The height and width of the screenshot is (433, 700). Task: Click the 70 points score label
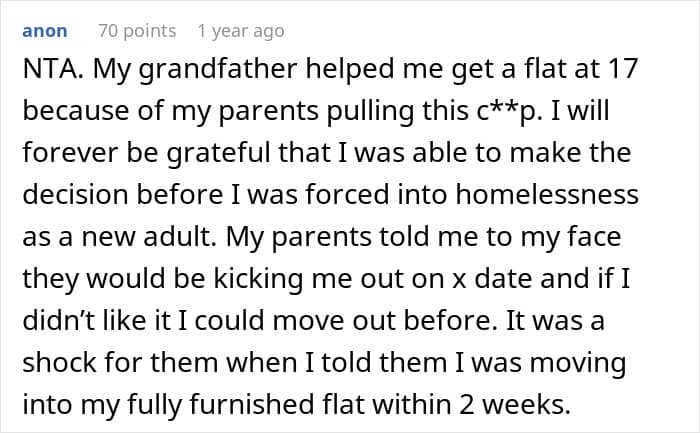[137, 31]
